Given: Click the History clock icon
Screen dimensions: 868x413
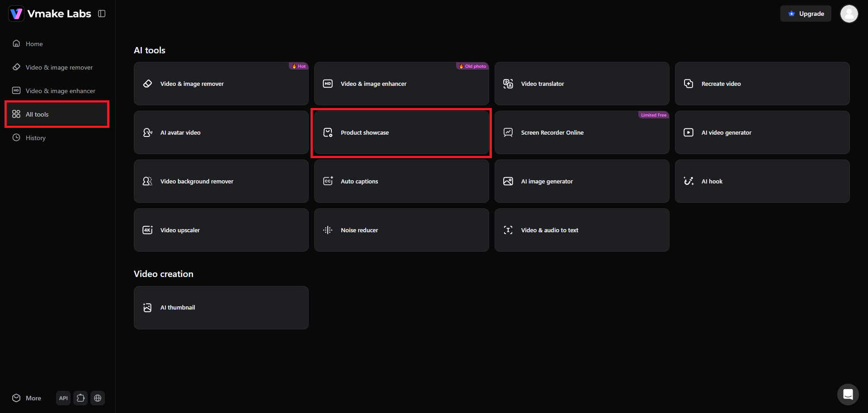Looking at the screenshot, I should (x=16, y=137).
